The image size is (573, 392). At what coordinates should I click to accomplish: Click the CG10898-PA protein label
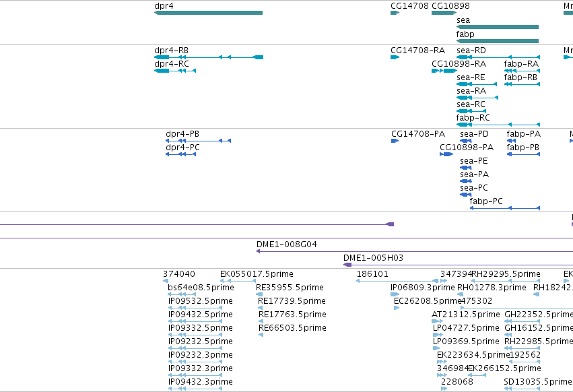pos(467,148)
